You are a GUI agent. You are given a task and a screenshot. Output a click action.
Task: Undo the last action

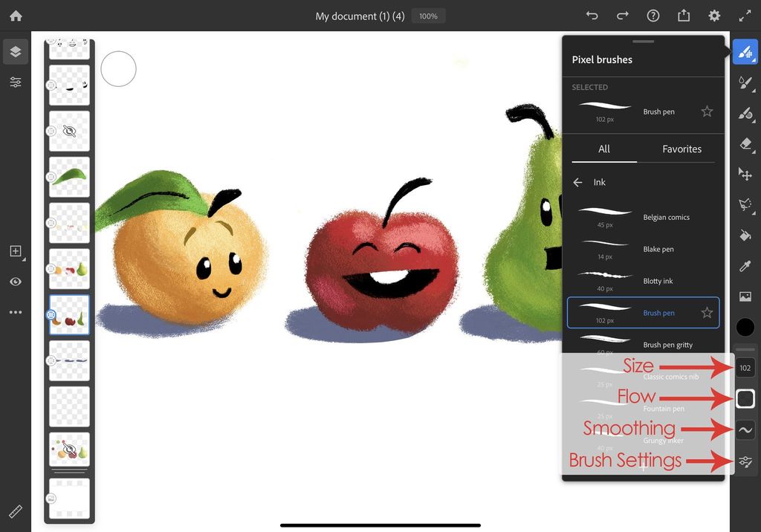[x=592, y=16]
